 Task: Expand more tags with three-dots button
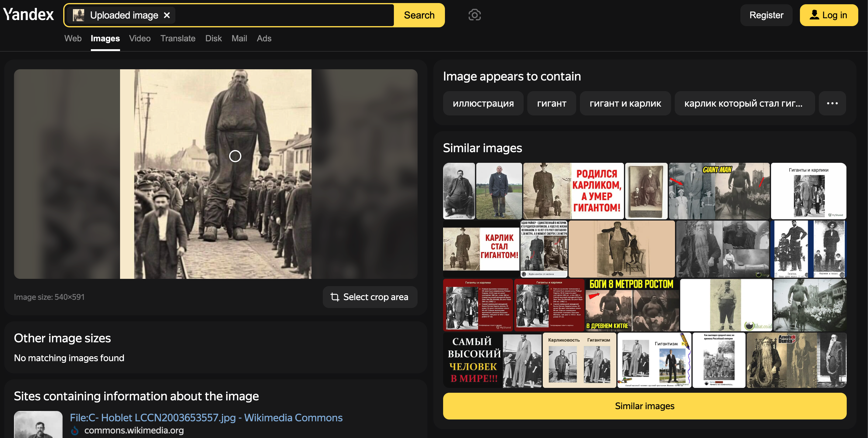(x=832, y=103)
